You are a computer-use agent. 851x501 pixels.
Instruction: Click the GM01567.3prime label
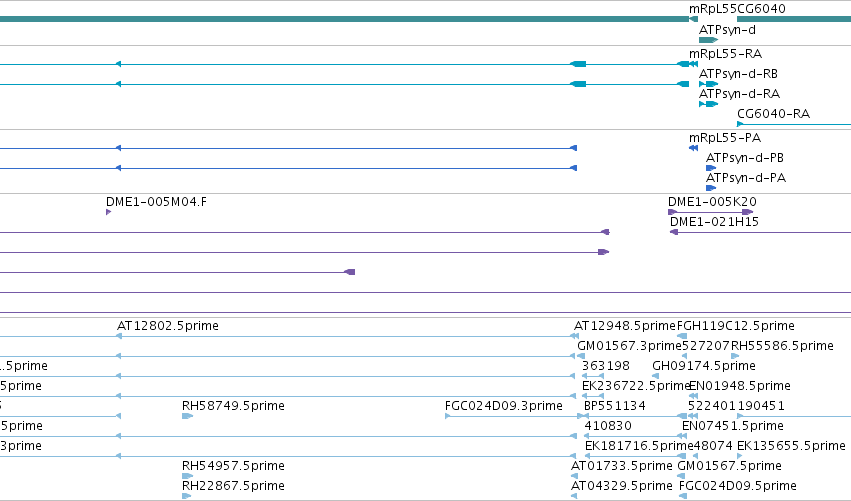tap(629, 346)
